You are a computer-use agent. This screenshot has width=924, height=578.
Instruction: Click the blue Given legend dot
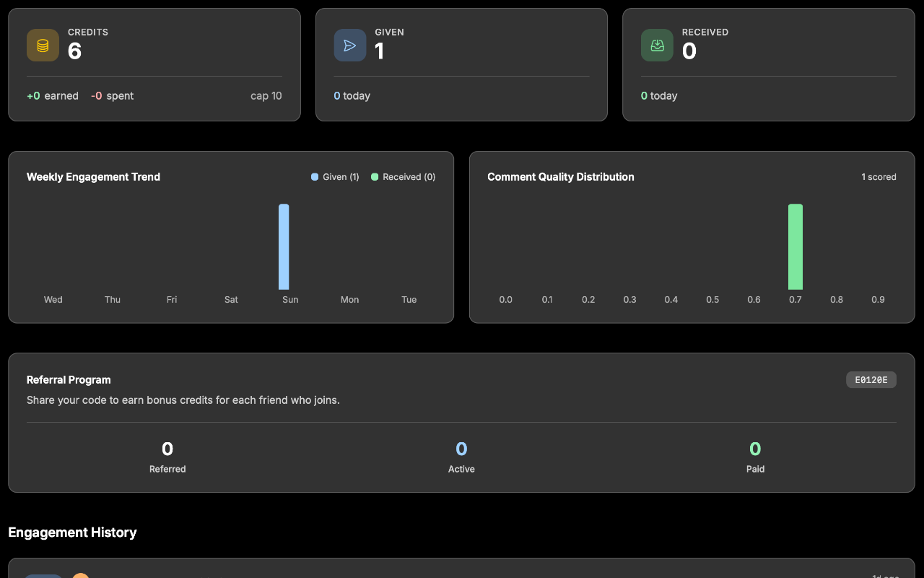click(313, 176)
